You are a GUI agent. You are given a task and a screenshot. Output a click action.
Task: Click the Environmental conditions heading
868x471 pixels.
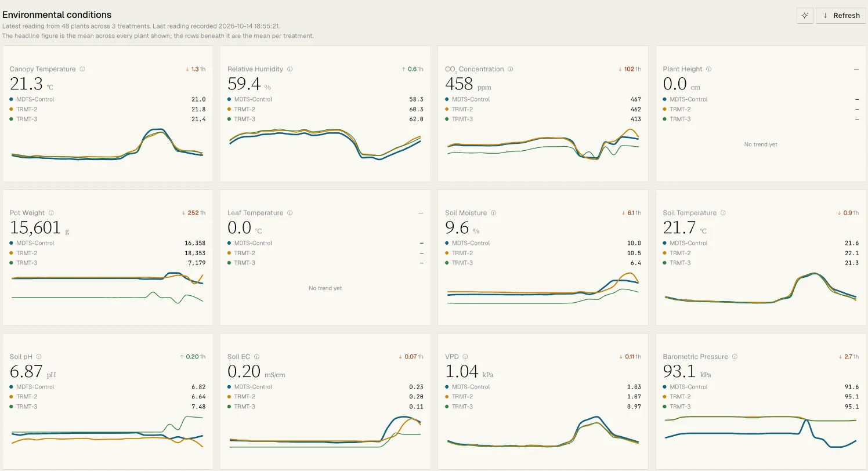point(57,15)
